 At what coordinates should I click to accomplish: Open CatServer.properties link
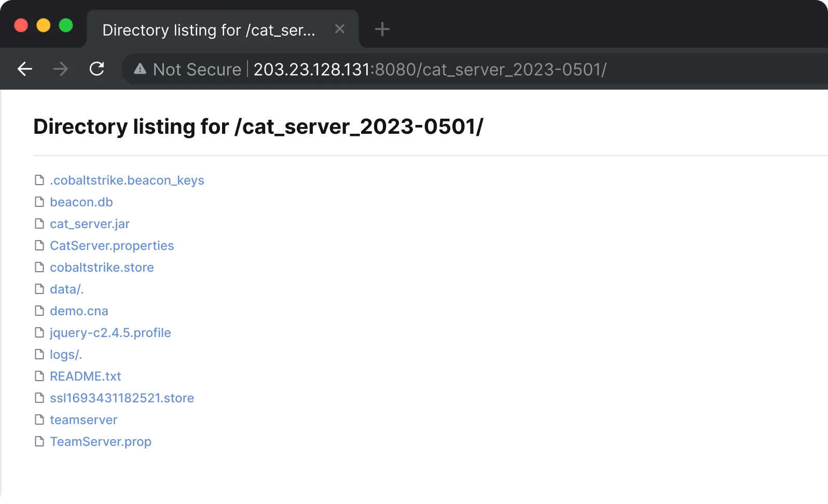(x=112, y=246)
